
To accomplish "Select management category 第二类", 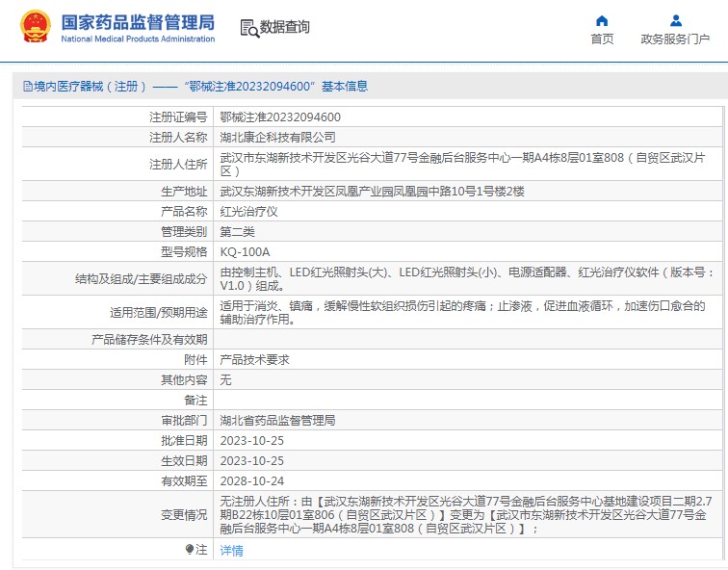I will click(x=237, y=232).
